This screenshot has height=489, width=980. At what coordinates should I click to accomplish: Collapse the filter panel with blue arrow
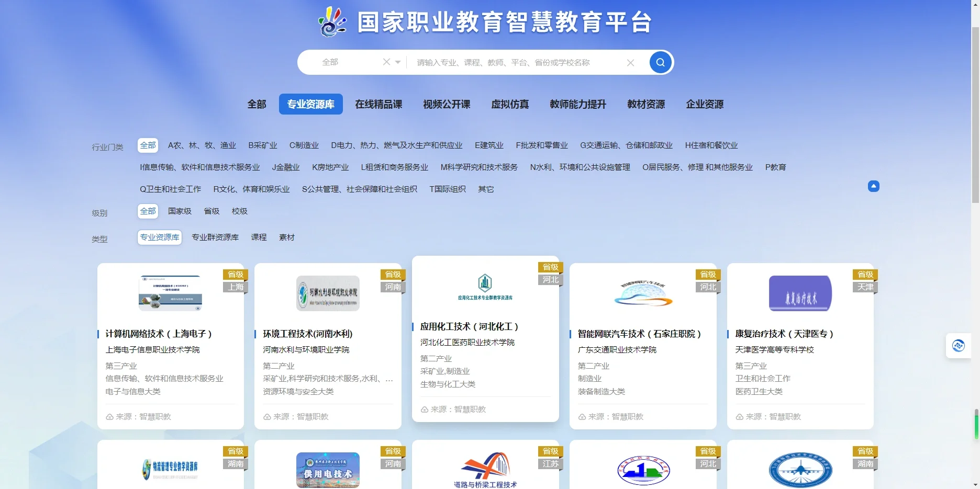pyautogui.click(x=874, y=186)
